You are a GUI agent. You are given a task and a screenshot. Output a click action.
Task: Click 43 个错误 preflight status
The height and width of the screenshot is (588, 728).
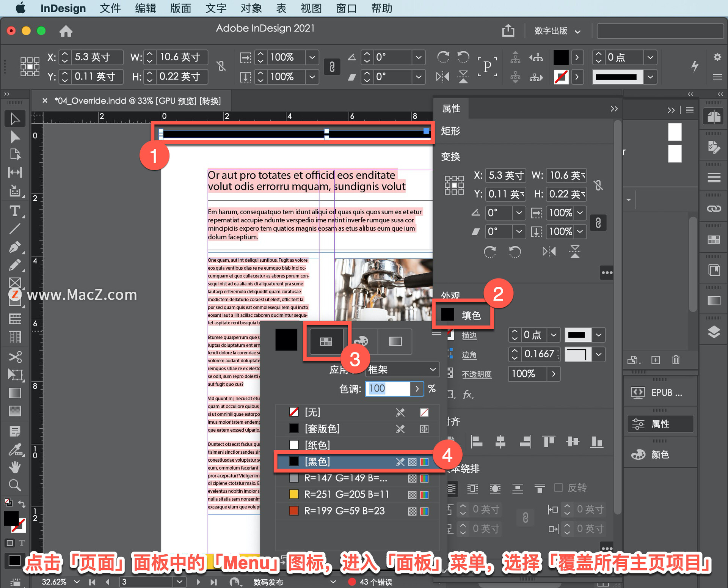click(x=370, y=582)
